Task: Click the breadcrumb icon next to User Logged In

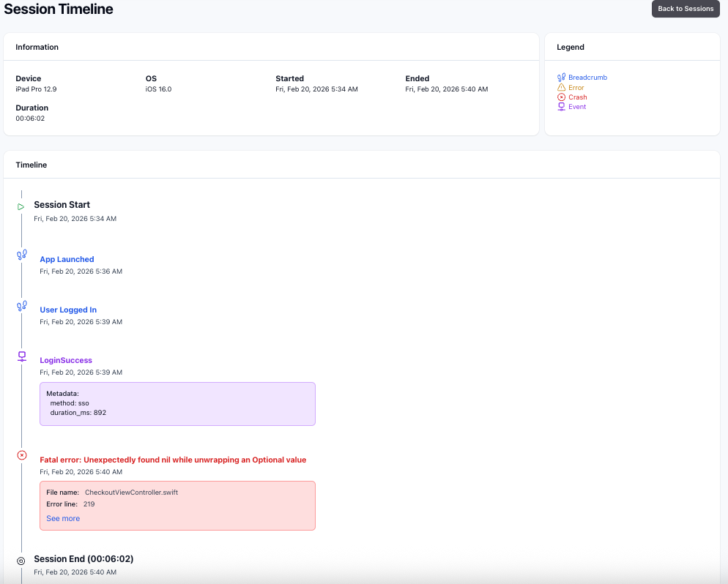Action: pos(21,305)
